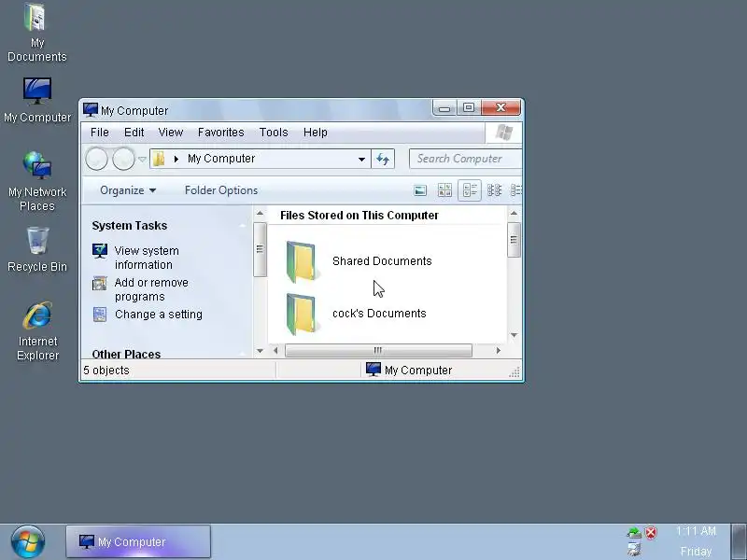Click file list scroll up arrow

click(514, 213)
